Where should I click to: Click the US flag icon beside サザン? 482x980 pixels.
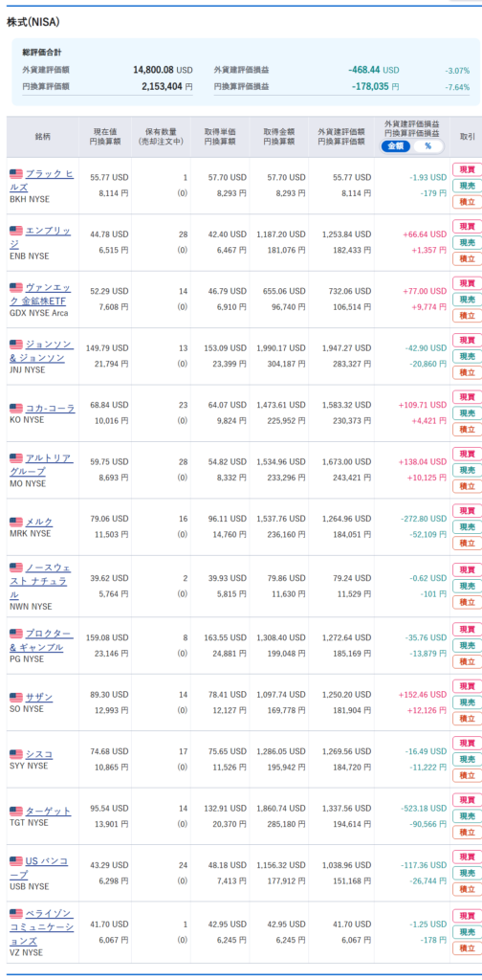[x=16, y=697]
